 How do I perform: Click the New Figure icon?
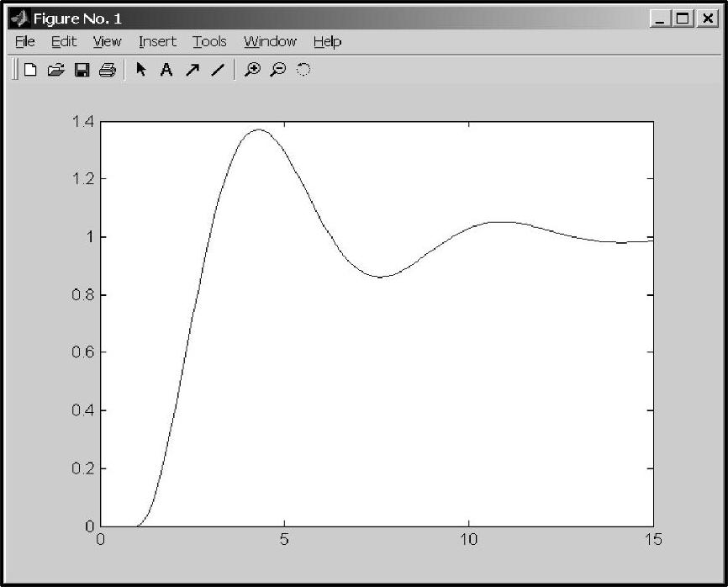30,70
